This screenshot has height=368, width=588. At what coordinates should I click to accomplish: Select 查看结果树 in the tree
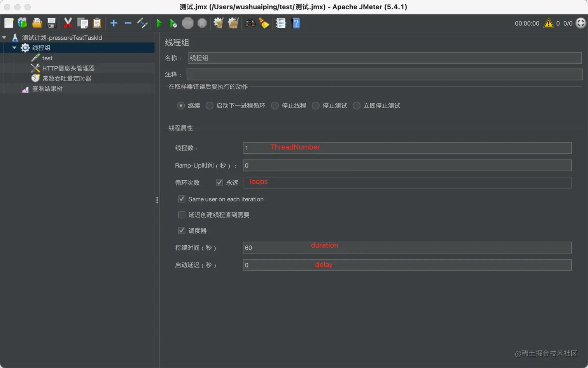pyautogui.click(x=47, y=88)
